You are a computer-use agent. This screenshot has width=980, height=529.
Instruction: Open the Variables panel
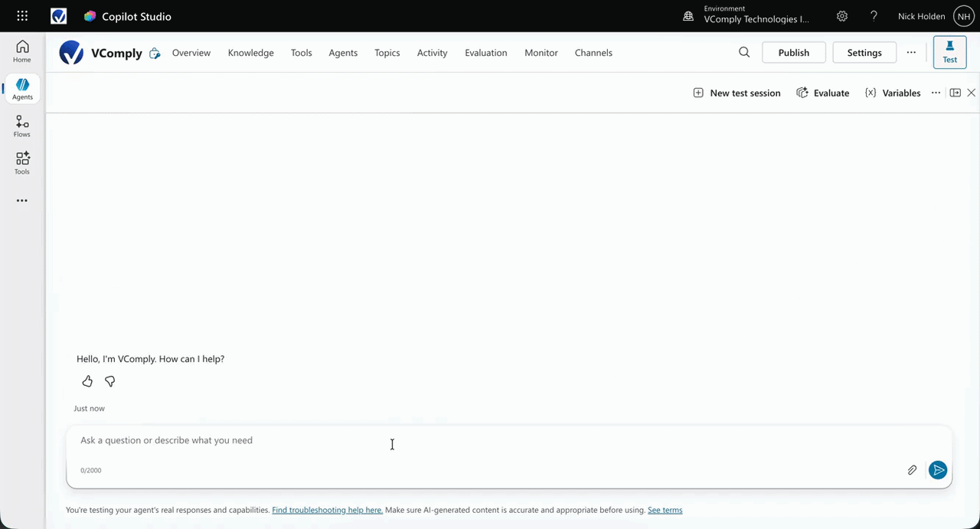tap(893, 93)
